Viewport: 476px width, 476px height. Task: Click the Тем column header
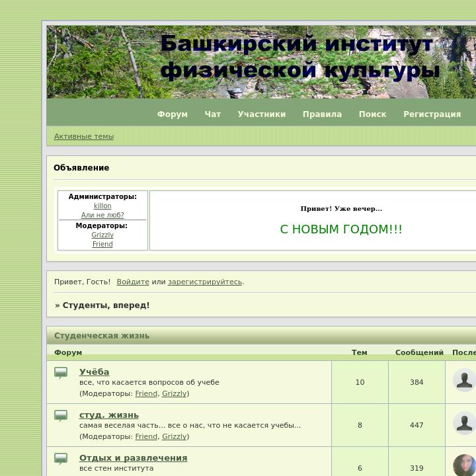pos(360,352)
